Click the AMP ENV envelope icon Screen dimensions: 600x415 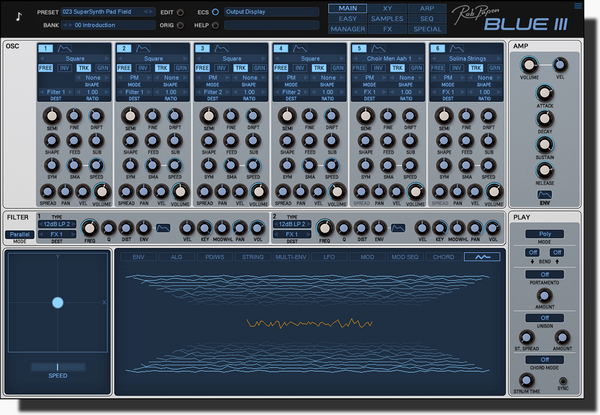543,194
